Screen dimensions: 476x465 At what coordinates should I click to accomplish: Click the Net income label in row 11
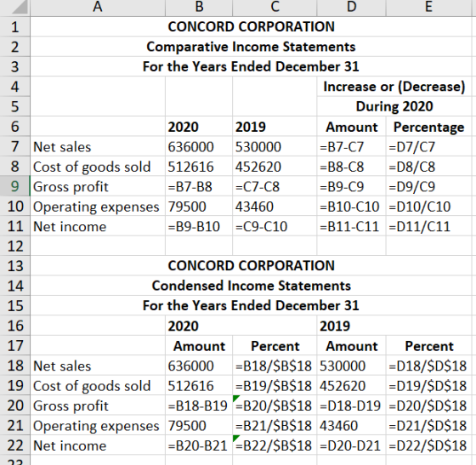pos(98,226)
